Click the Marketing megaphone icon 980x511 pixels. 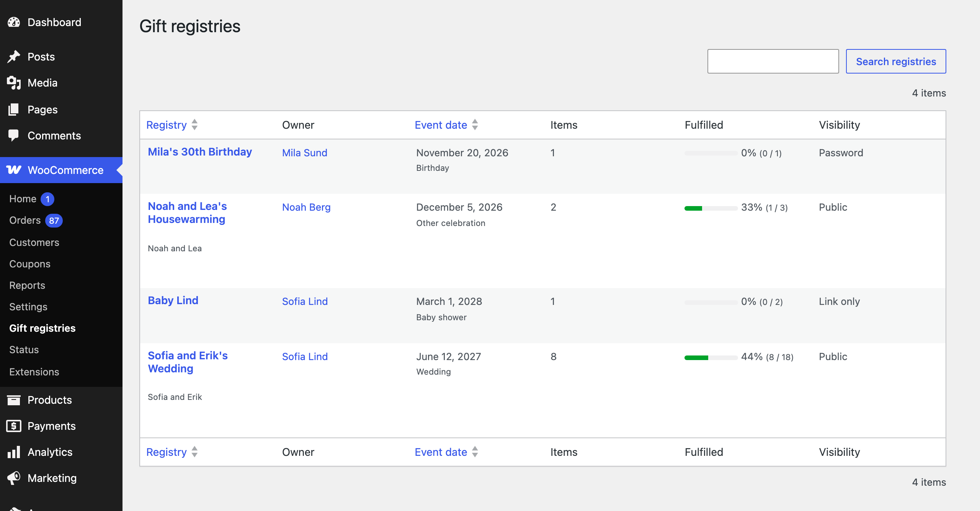(14, 478)
